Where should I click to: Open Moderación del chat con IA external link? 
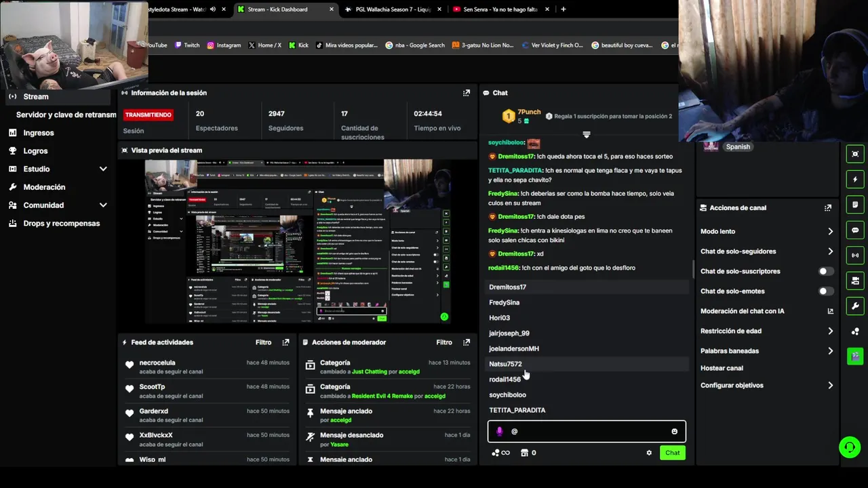coord(830,311)
